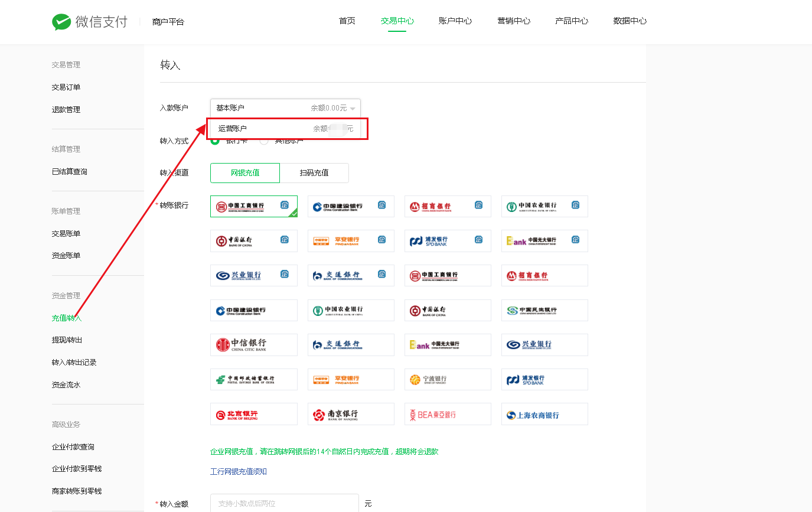
Task: Open 数据中心 in top navigation
Action: click(x=630, y=21)
